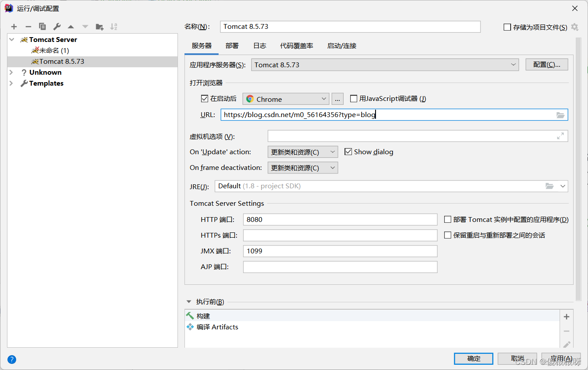
Task: Click the JMX 端口 field
Action: point(340,251)
